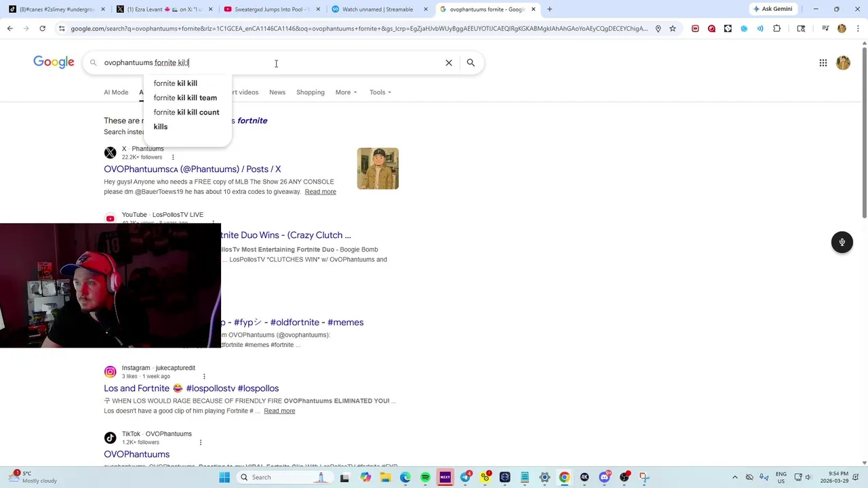Open options for jukecapturedit Instagram result
The height and width of the screenshot is (488, 868).
[x=204, y=376]
